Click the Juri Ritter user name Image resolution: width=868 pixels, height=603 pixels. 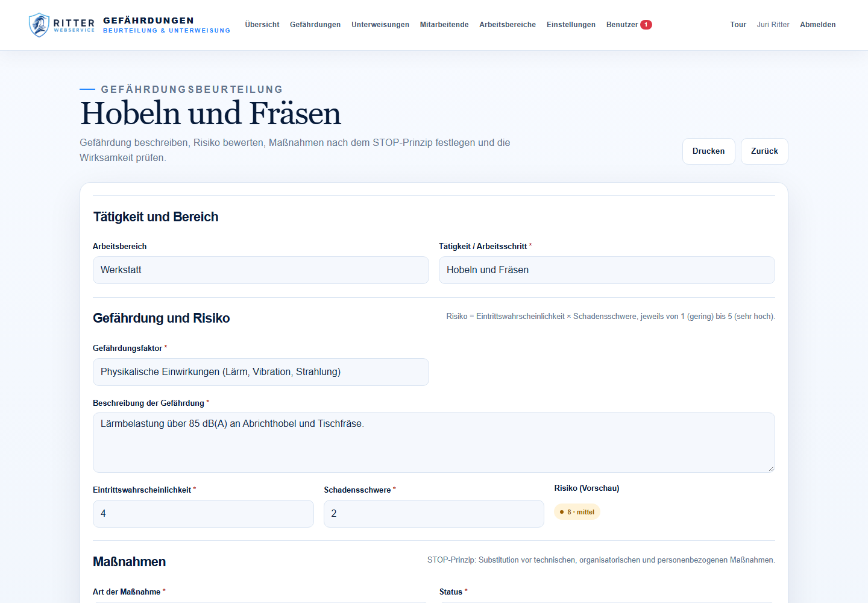(773, 25)
